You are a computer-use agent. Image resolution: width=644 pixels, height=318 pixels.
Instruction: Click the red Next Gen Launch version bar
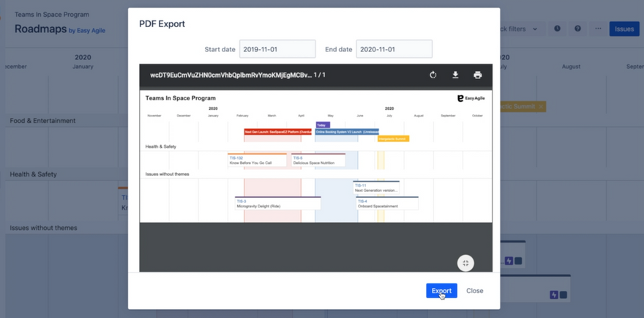click(x=278, y=132)
